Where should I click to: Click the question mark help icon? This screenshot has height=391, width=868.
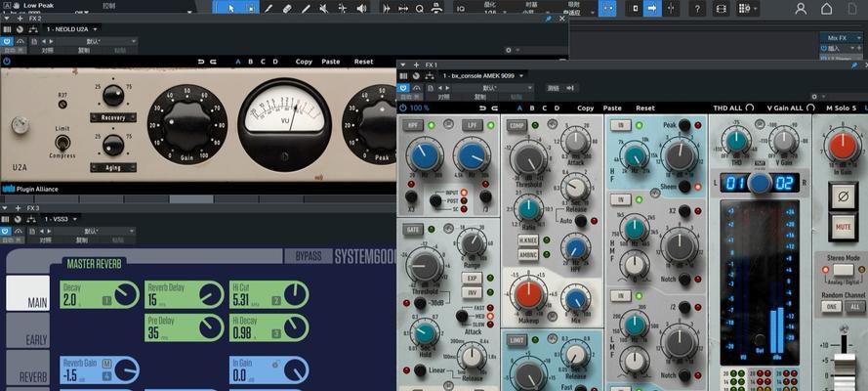click(697, 8)
